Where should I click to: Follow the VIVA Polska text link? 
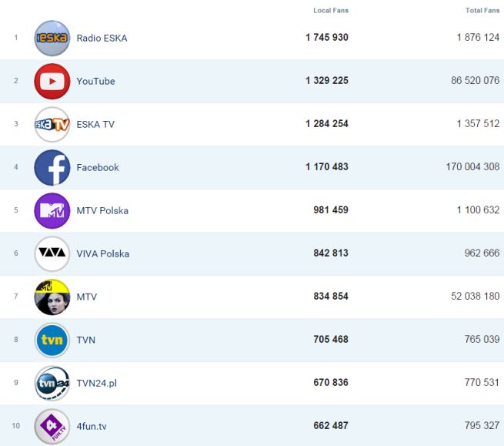tap(102, 254)
